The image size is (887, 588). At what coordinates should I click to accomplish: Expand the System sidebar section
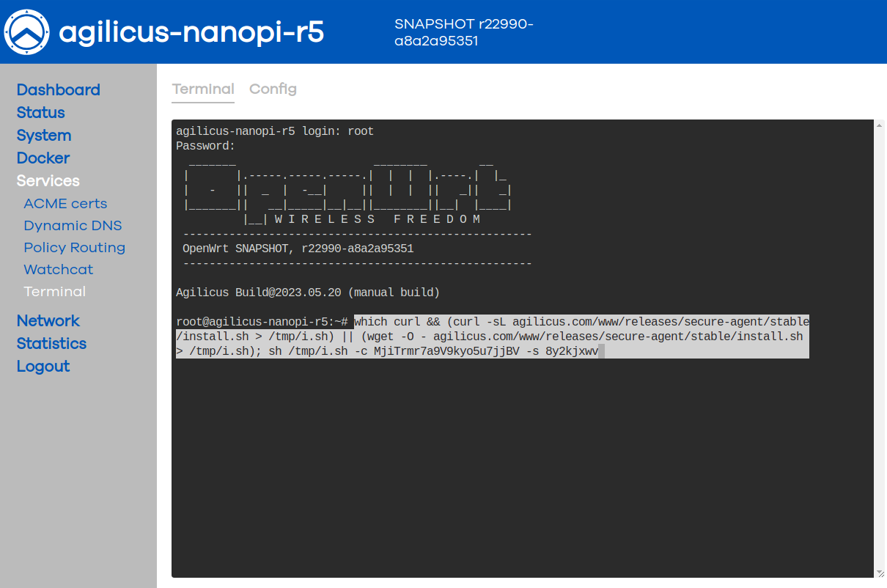click(44, 135)
